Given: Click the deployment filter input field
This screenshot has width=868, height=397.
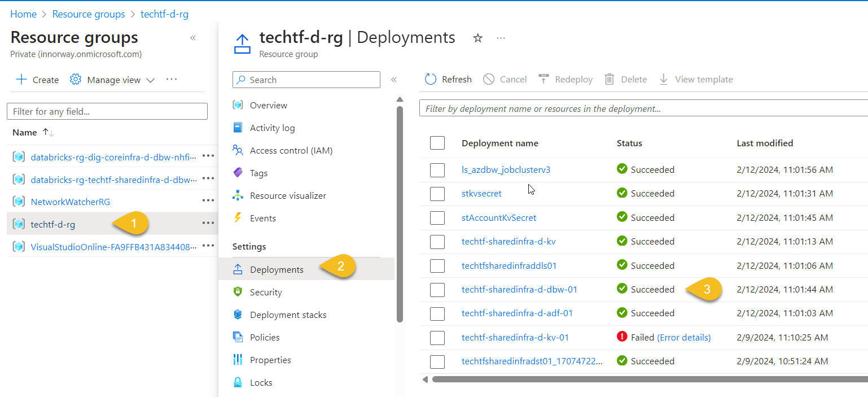Looking at the screenshot, I should click(x=564, y=108).
